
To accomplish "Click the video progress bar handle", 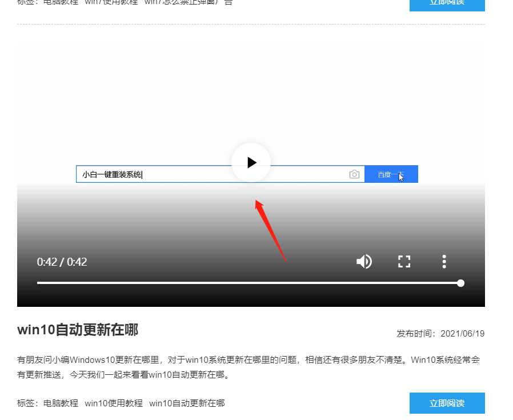I will [460, 283].
